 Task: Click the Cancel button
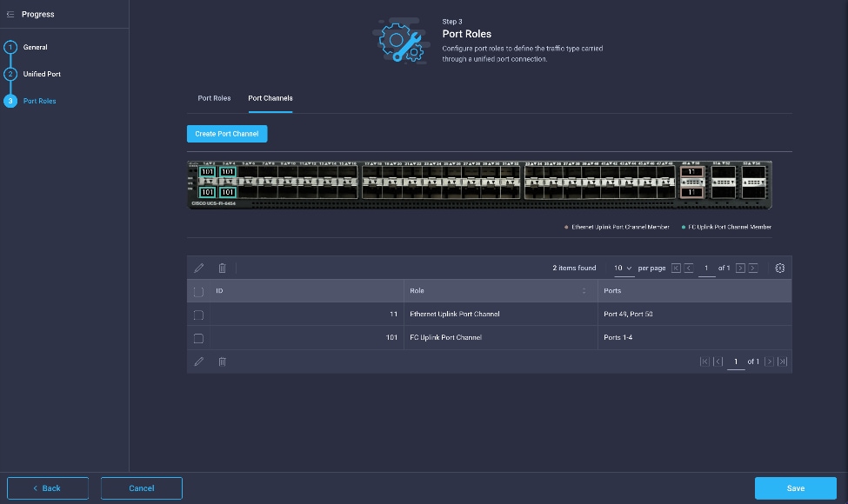pyautogui.click(x=142, y=488)
